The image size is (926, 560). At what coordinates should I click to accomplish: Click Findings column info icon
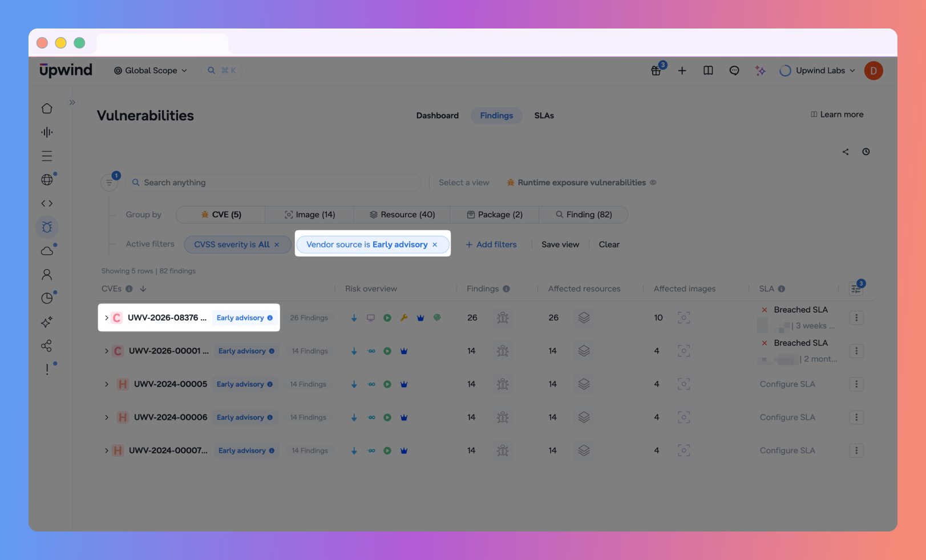[x=506, y=289]
